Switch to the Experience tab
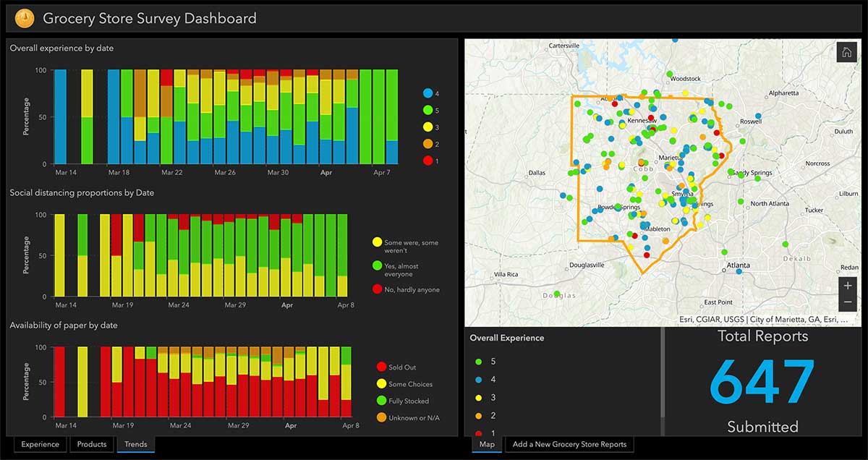The height and width of the screenshot is (460, 868). 40,444
